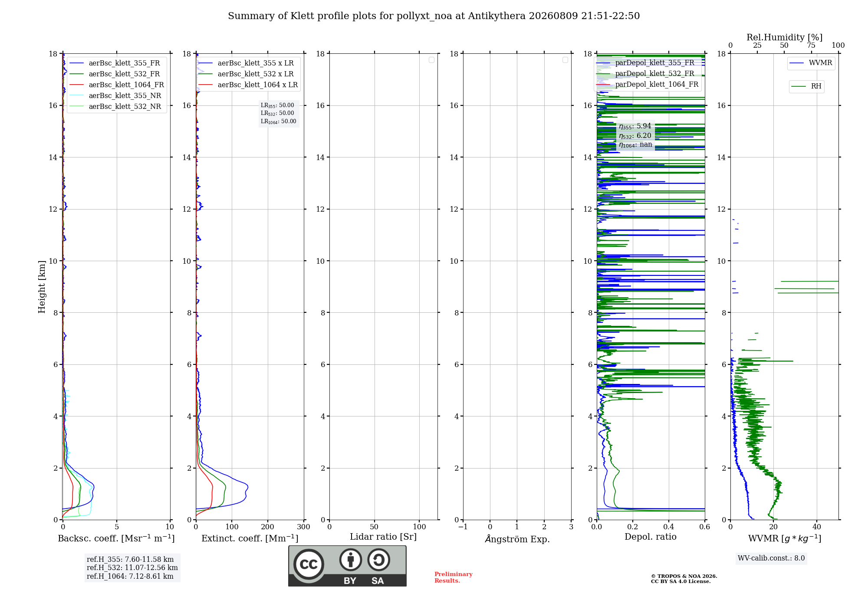Click the aerBsc_klett_355 x LR legend entry

coord(247,63)
